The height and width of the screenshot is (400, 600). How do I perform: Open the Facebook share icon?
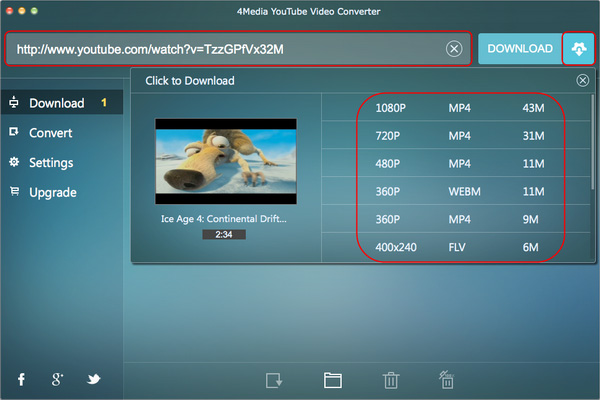click(x=21, y=379)
